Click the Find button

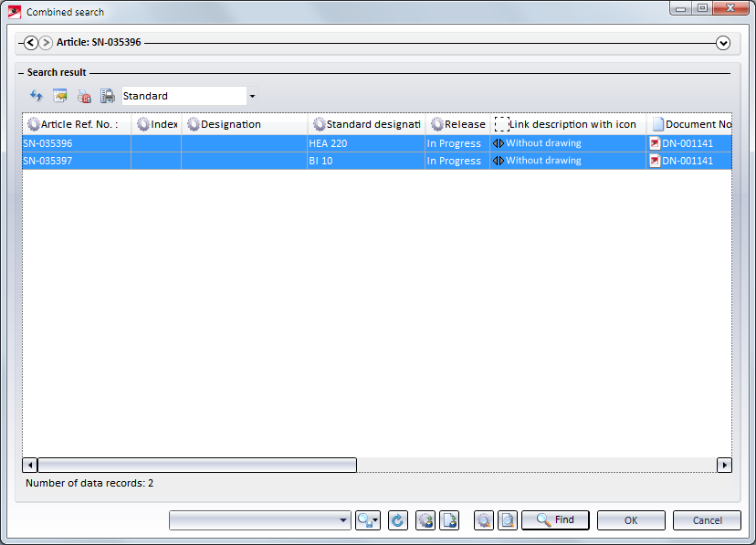[x=555, y=520]
